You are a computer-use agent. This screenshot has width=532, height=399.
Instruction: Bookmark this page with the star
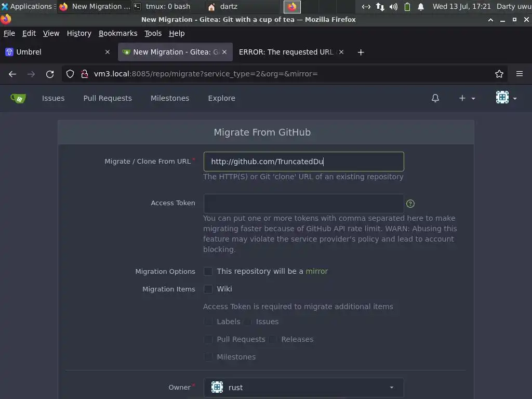[x=499, y=74]
